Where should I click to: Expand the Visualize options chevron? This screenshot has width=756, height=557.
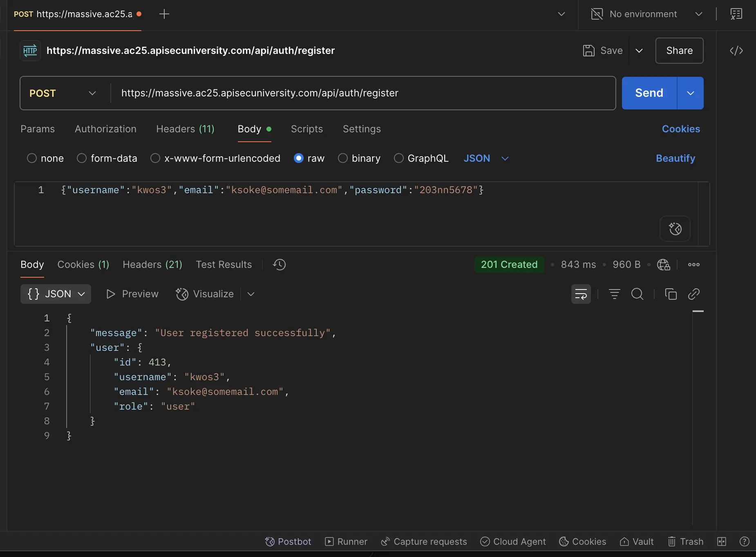click(x=251, y=294)
